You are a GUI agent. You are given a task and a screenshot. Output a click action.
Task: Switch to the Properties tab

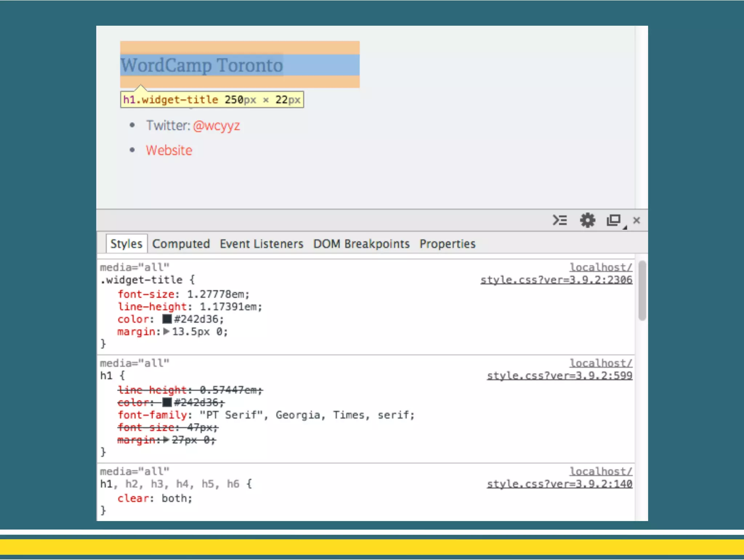pos(448,244)
